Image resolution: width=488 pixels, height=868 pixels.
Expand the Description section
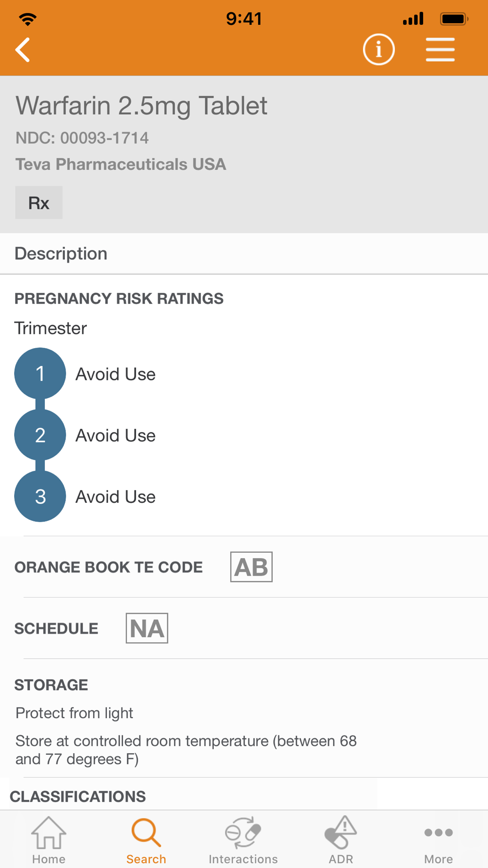pos(61,254)
